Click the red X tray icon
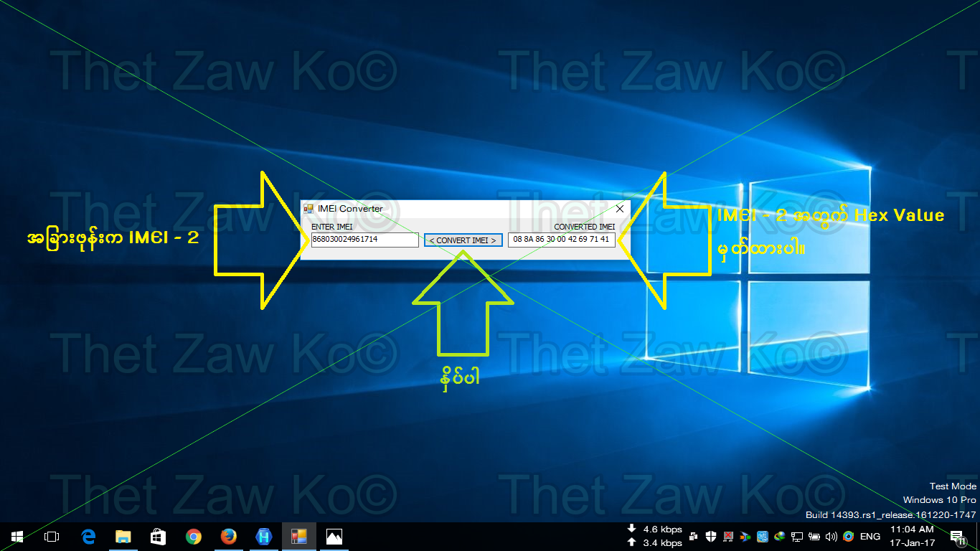 click(x=728, y=537)
